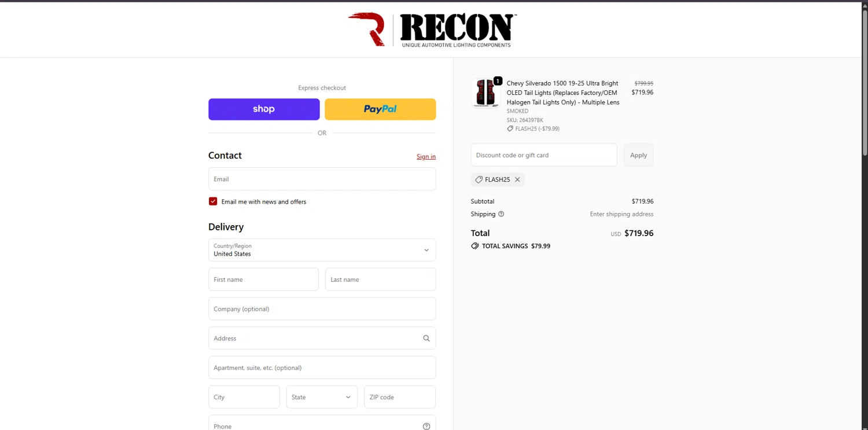Click the RECON logo in header
The height and width of the screenshot is (430, 868).
click(432, 30)
